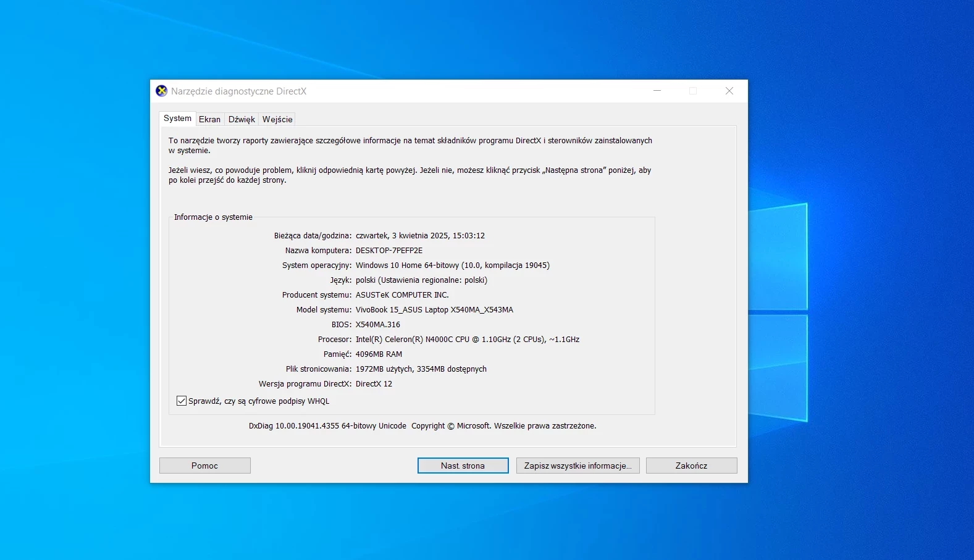Minimize the DirectX diagnostic window
Screen dimensions: 974x560
(x=657, y=91)
